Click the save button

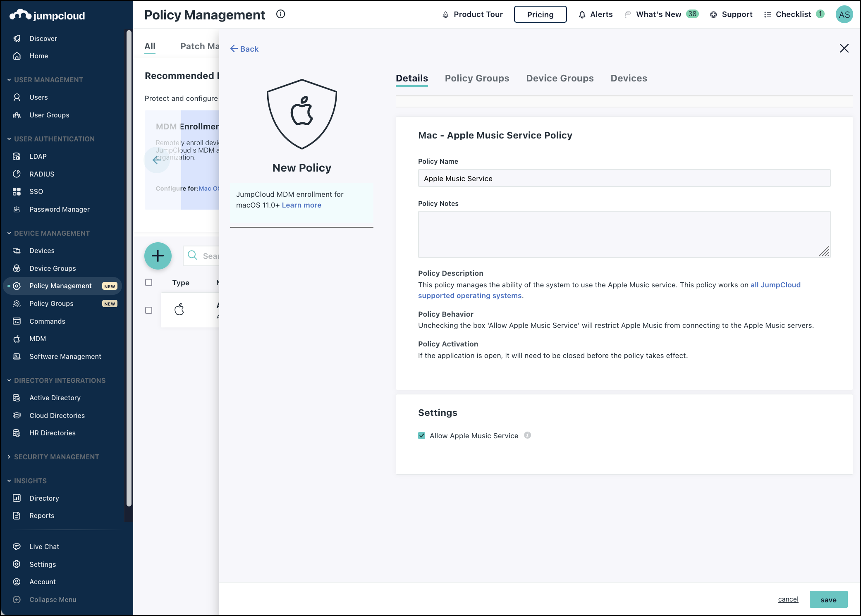pyautogui.click(x=828, y=599)
